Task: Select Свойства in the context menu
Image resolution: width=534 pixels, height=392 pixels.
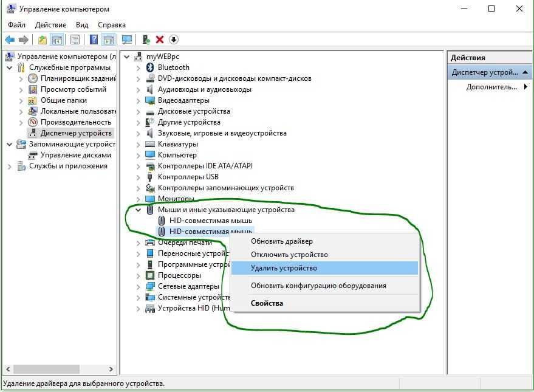Action: (267, 303)
